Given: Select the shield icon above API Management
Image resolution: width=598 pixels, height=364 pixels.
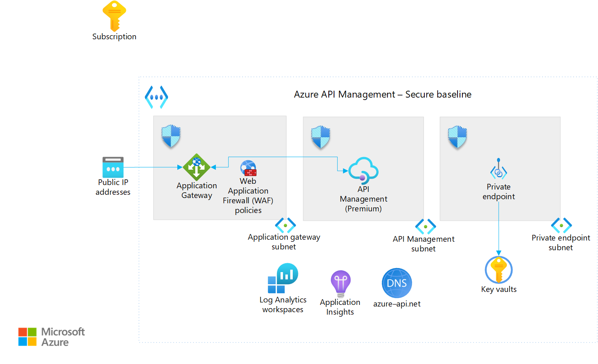Looking at the screenshot, I should 320,136.
